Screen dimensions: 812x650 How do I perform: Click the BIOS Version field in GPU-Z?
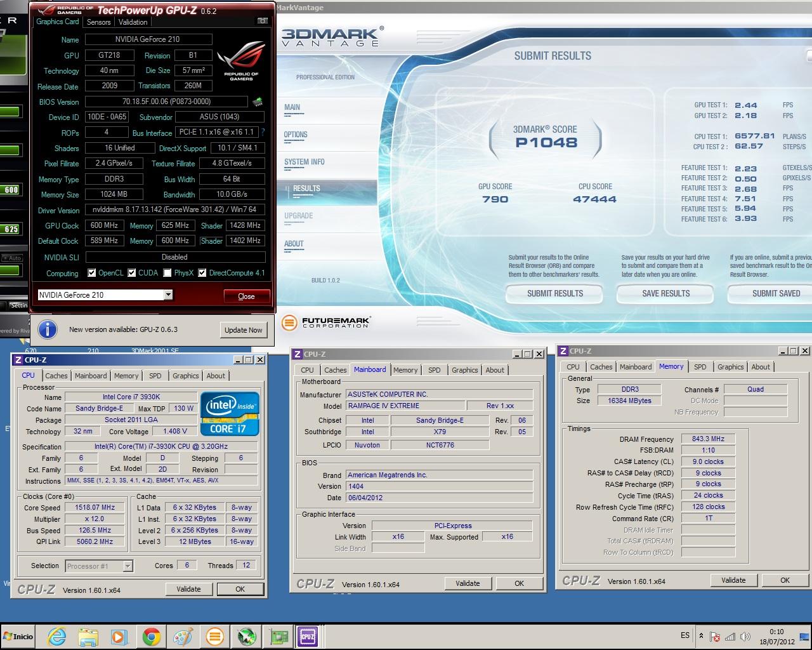(x=166, y=102)
